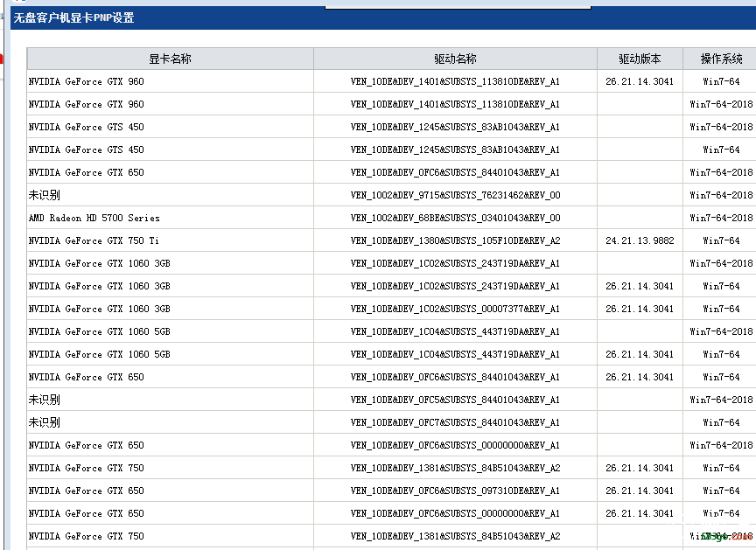Click the 驱动版本 column header

tap(640, 59)
